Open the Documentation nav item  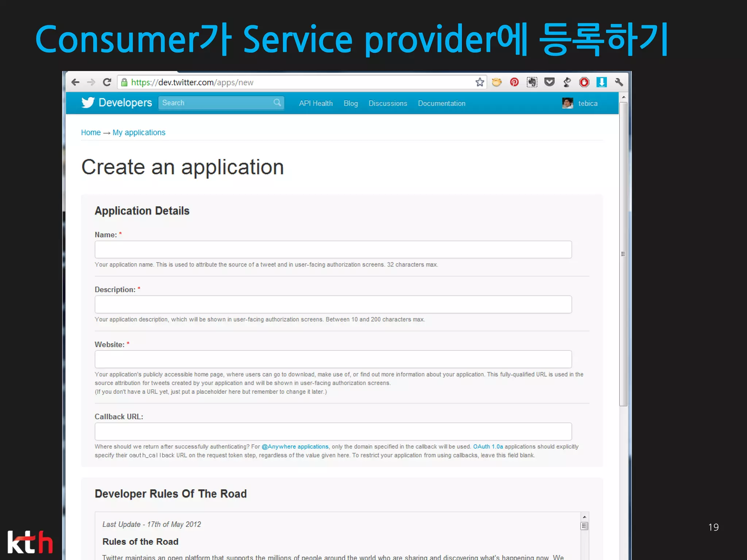(x=442, y=104)
